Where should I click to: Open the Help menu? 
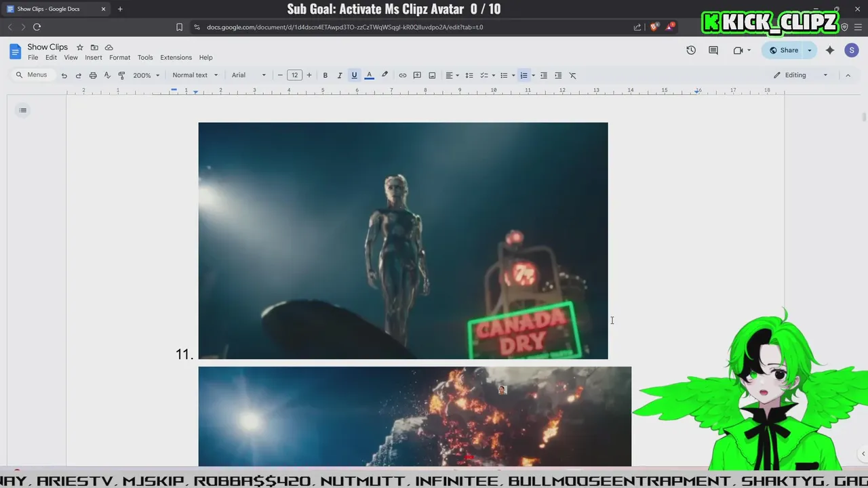205,58
